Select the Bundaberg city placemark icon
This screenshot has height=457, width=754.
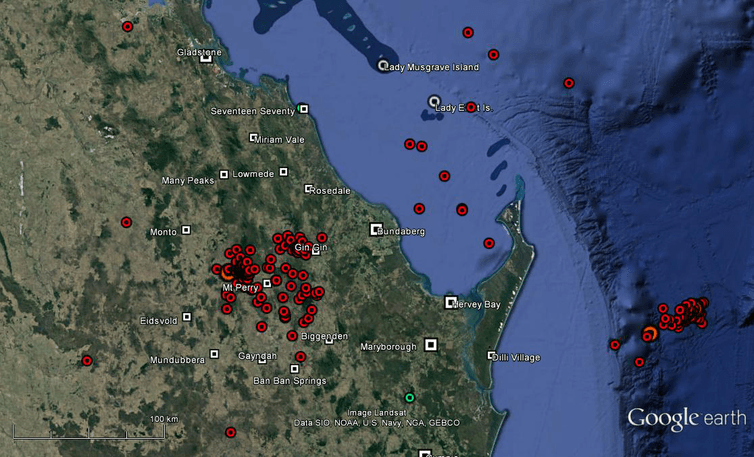tap(376, 229)
